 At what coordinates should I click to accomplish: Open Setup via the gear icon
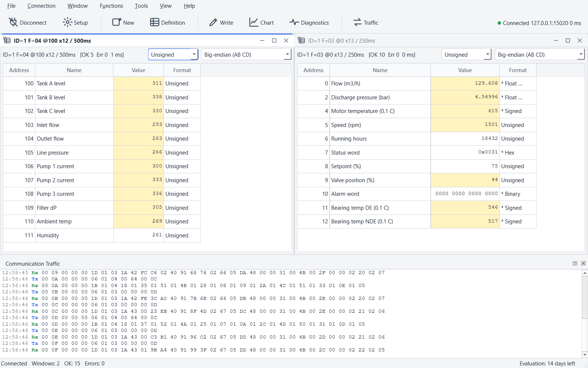point(67,22)
